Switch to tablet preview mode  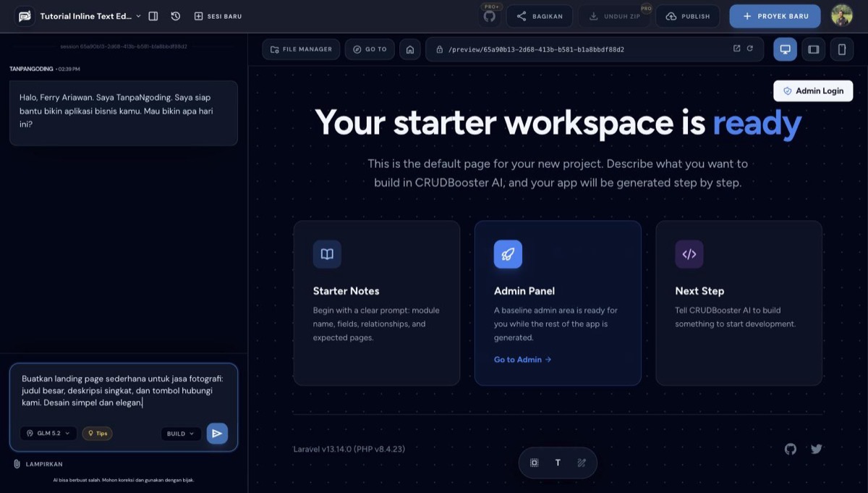[x=813, y=49]
